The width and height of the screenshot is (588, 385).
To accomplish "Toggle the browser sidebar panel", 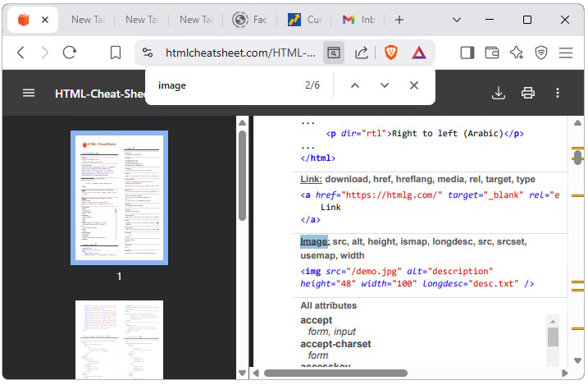I will click(467, 53).
